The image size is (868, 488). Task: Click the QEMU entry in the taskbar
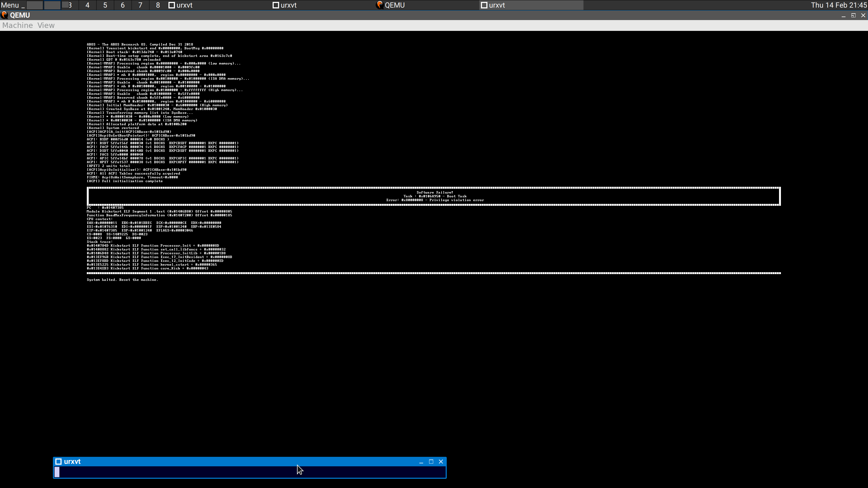[x=427, y=5]
